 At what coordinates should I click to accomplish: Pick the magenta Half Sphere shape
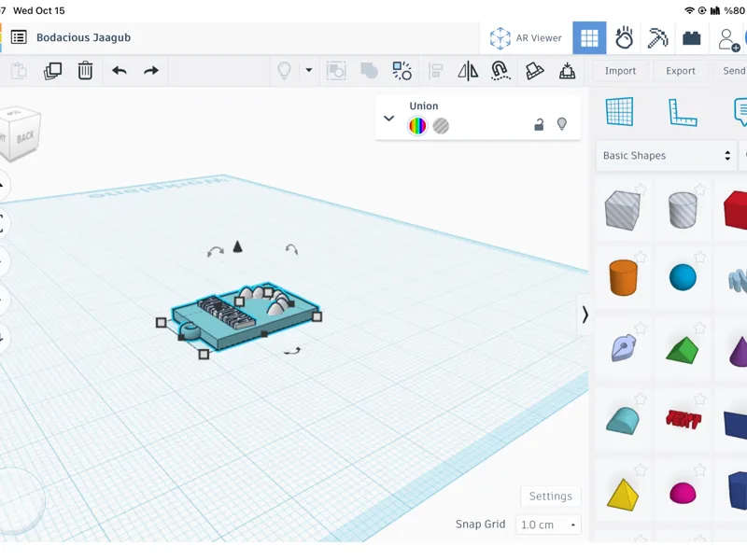683,494
